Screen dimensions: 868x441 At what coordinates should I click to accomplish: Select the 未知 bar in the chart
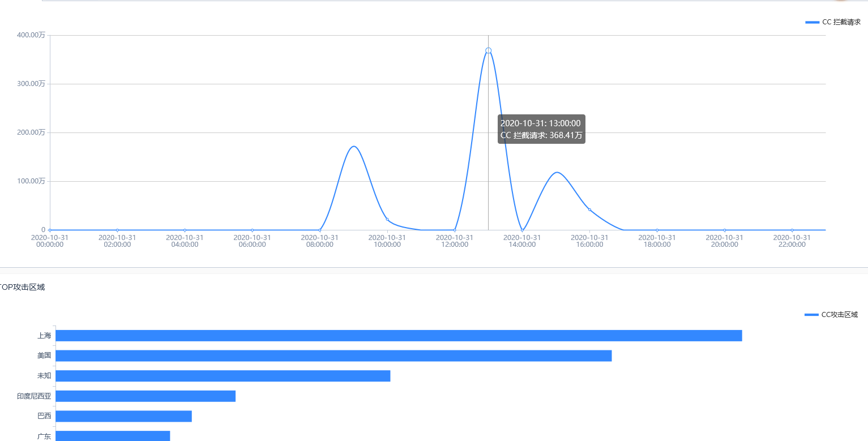coord(223,376)
